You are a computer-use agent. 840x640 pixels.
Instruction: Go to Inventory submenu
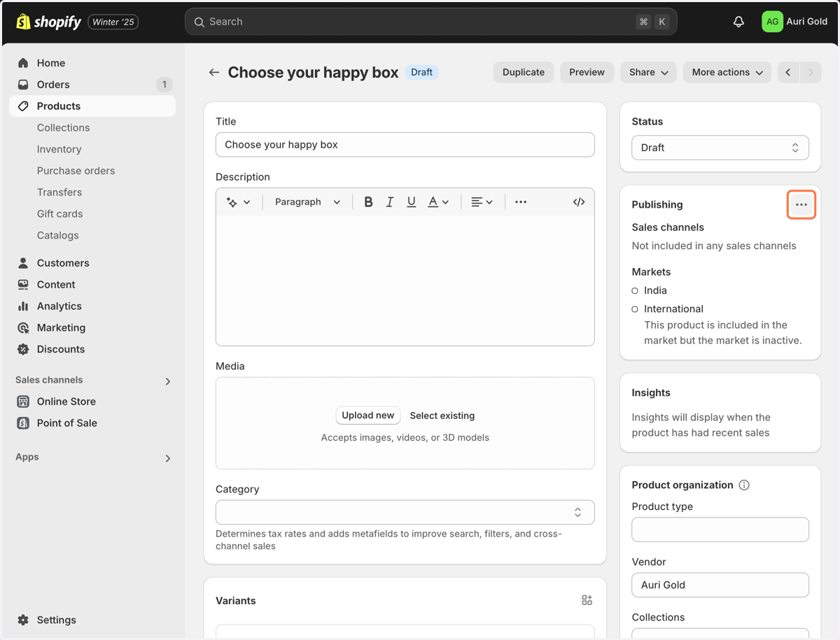click(x=59, y=150)
